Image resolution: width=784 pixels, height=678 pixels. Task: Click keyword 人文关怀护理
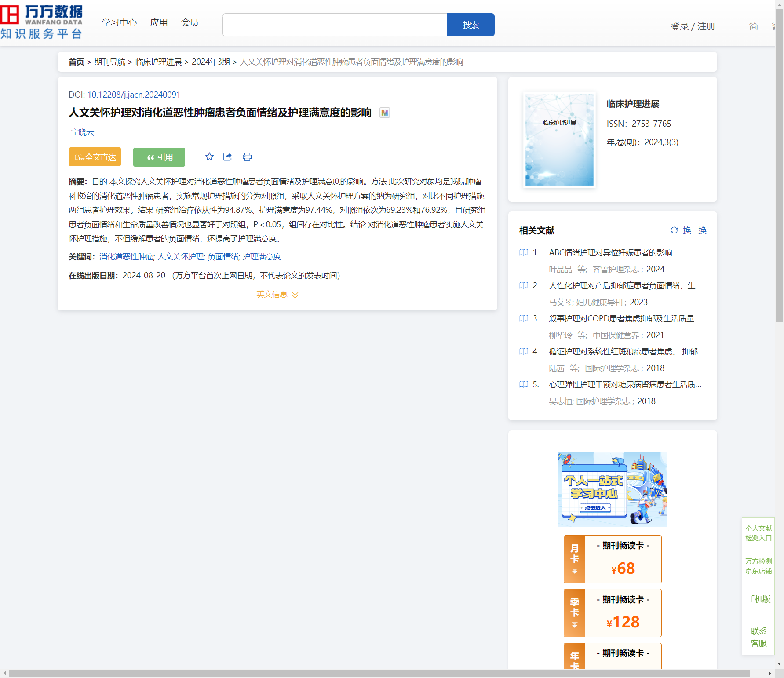tap(181, 256)
